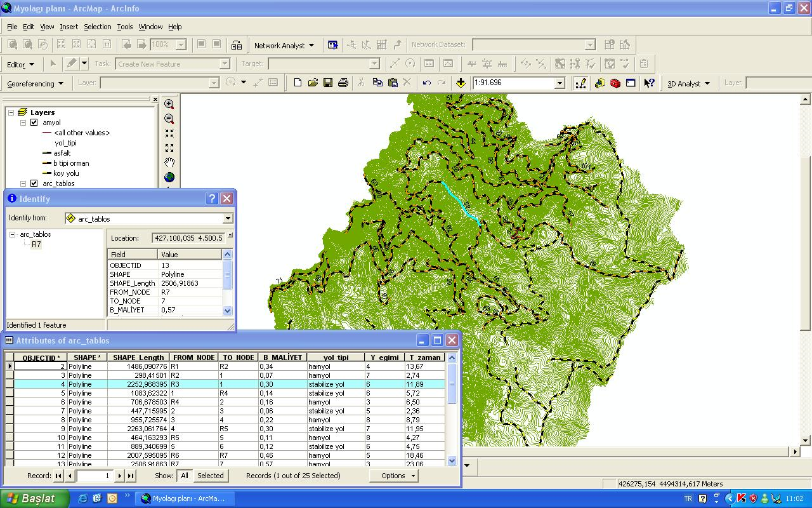Click the koy yolu line symbol
Viewport: 812px width, 508px height.
[46, 173]
